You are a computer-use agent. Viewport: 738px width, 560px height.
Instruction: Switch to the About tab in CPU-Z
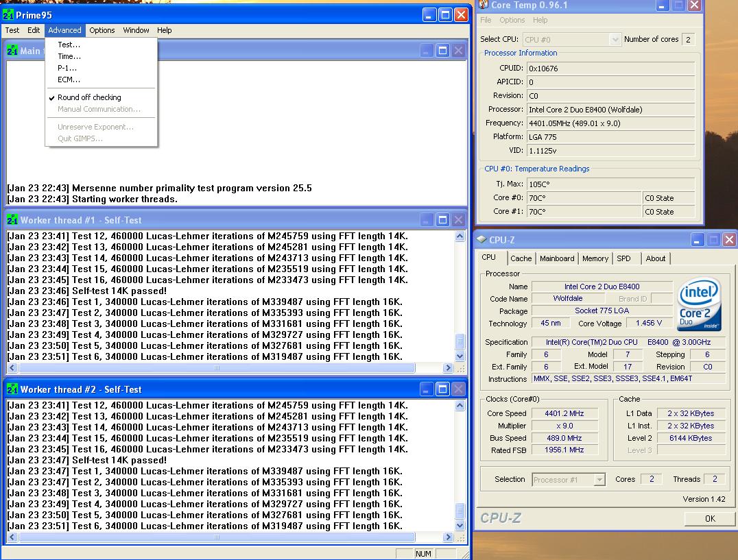pyautogui.click(x=656, y=258)
